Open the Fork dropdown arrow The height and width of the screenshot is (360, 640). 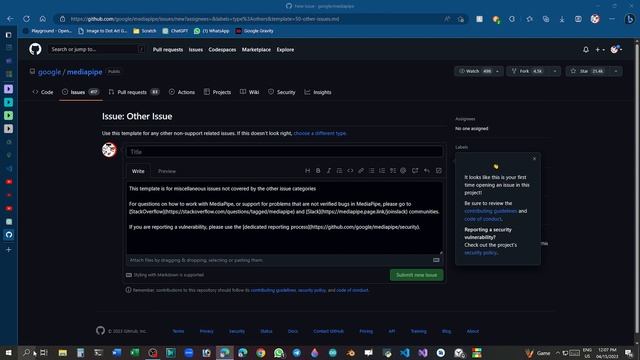[555, 71]
